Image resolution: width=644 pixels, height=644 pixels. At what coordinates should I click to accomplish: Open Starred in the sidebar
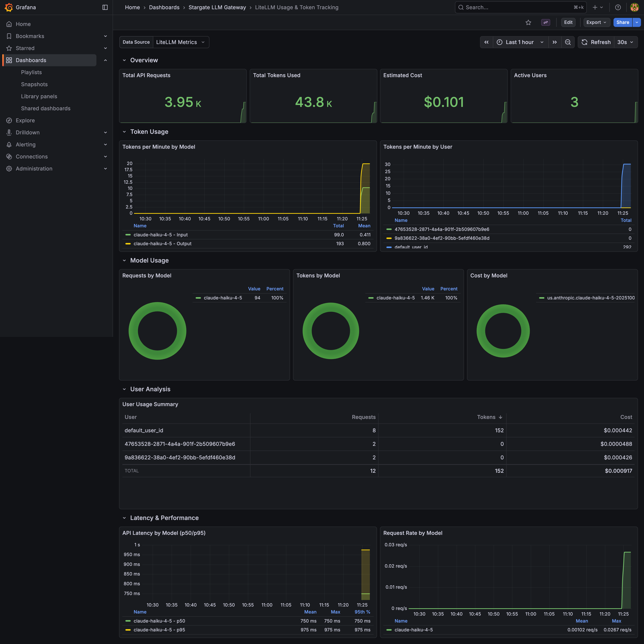25,48
